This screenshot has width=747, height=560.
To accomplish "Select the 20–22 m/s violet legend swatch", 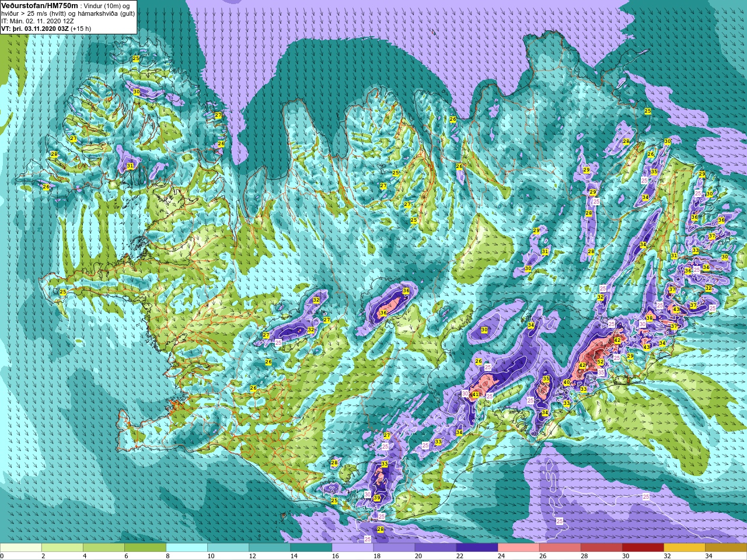I will coord(435,548).
